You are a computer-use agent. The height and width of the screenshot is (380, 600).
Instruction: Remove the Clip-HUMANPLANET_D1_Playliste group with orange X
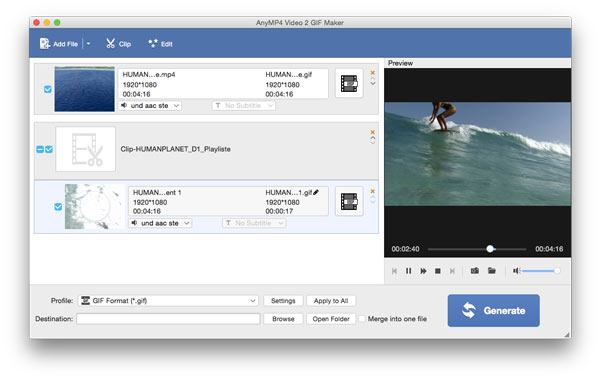(x=372, y=132)
